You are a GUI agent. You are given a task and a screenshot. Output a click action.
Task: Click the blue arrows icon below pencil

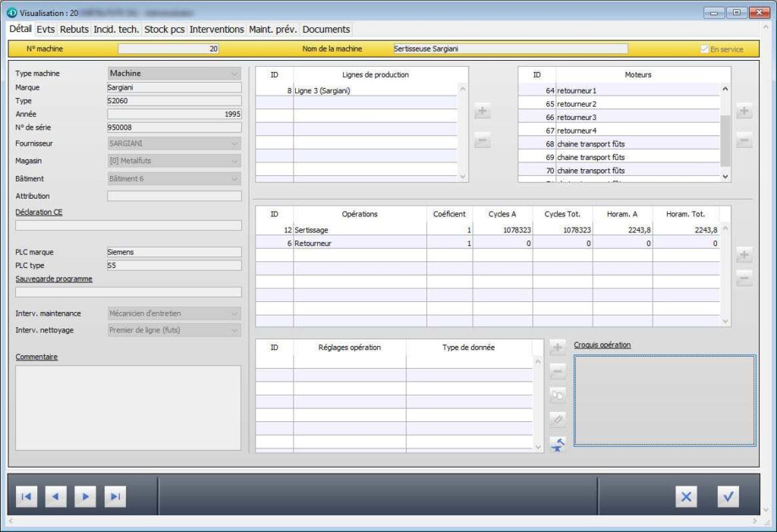(x=558, y=444)
